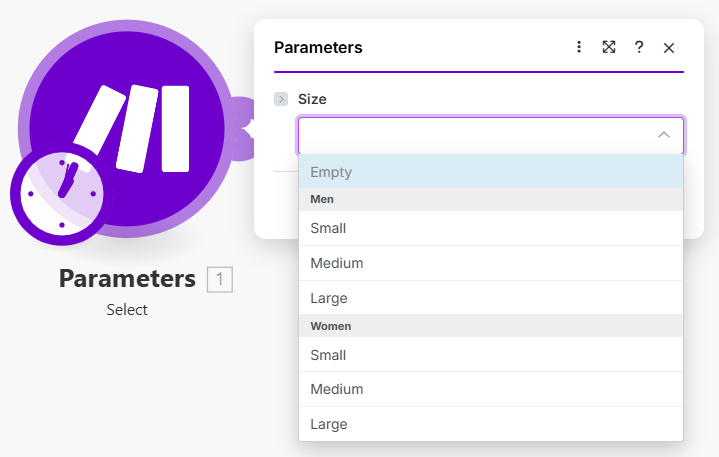This screenshot has height=457, width=719.
Task: Collapse the Size dropdown using chevron arrow
Action: coord(663,135)
